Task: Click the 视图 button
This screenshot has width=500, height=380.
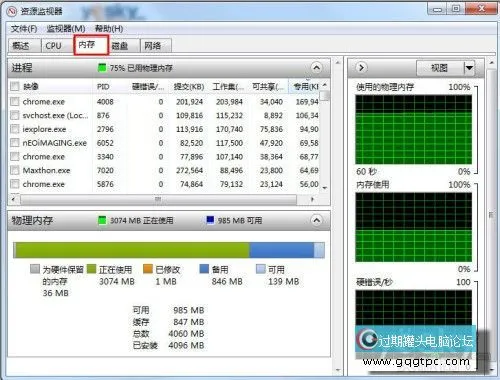Action: 439,68
